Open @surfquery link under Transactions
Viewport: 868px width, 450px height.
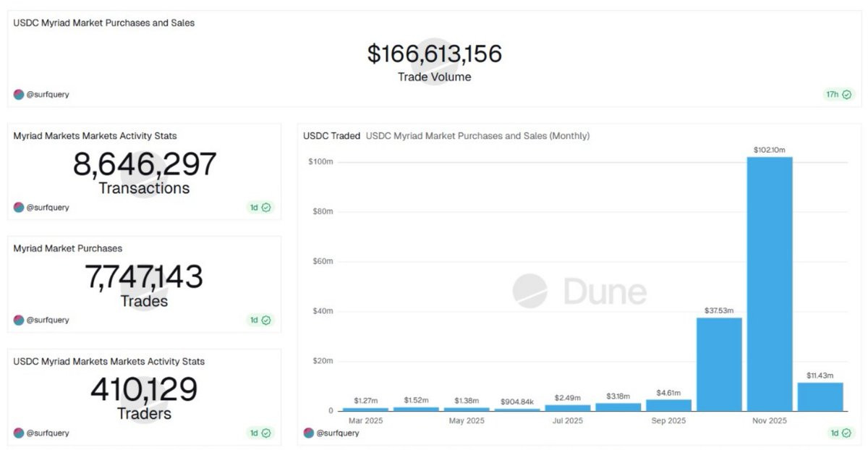[x=48, y=207]
